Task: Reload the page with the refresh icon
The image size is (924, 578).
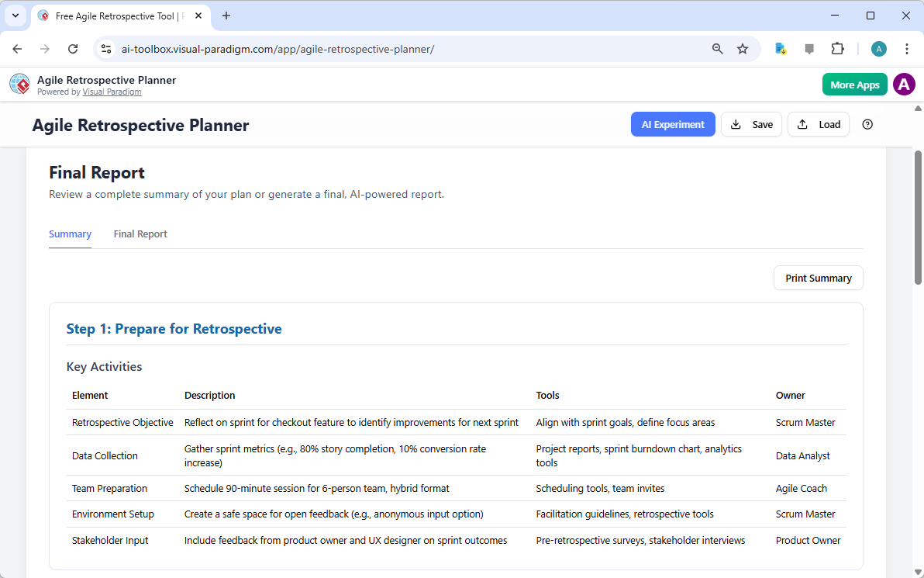Action: 73,48
